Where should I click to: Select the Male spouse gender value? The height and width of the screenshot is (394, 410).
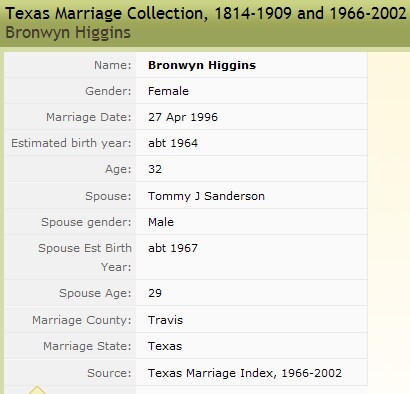point(161,222)
